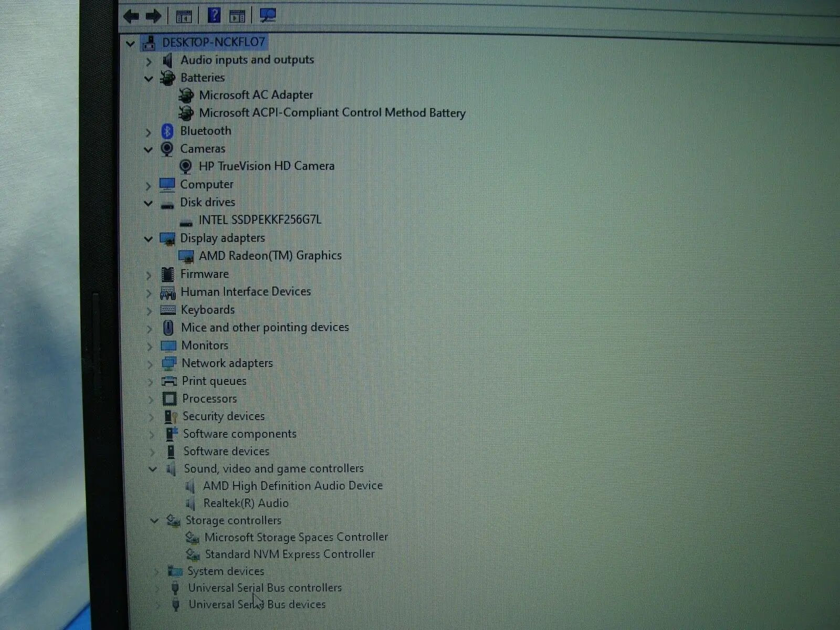
Task: Click the Audio inputs and outputs speaker icon
Action: pos(167,61)
